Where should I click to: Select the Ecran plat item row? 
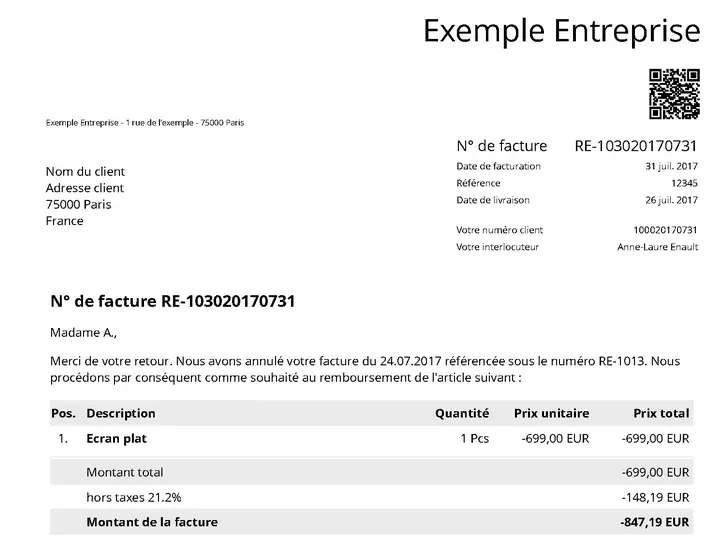(x=117, y=438)
